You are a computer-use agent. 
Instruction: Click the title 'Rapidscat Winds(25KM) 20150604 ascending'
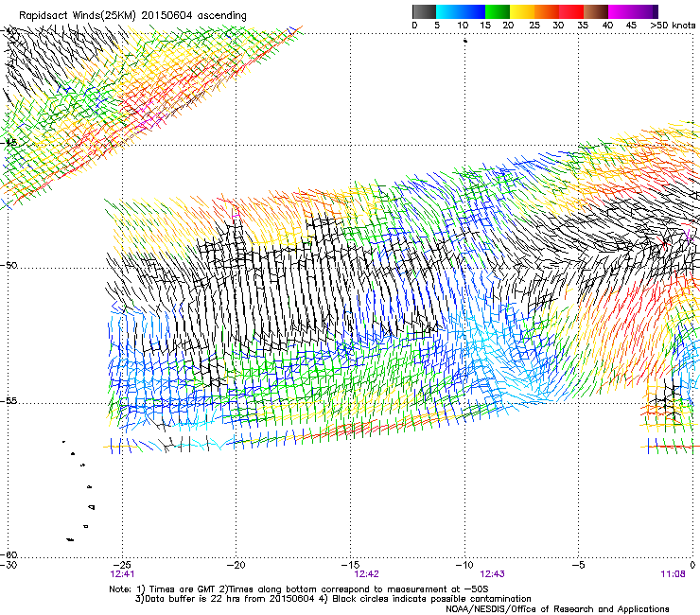(132, 16)
